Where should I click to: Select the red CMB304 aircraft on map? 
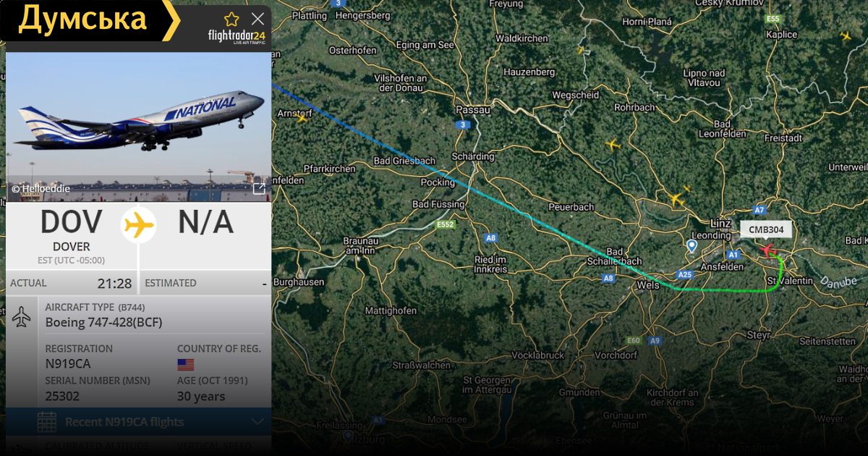pos(767,250)
